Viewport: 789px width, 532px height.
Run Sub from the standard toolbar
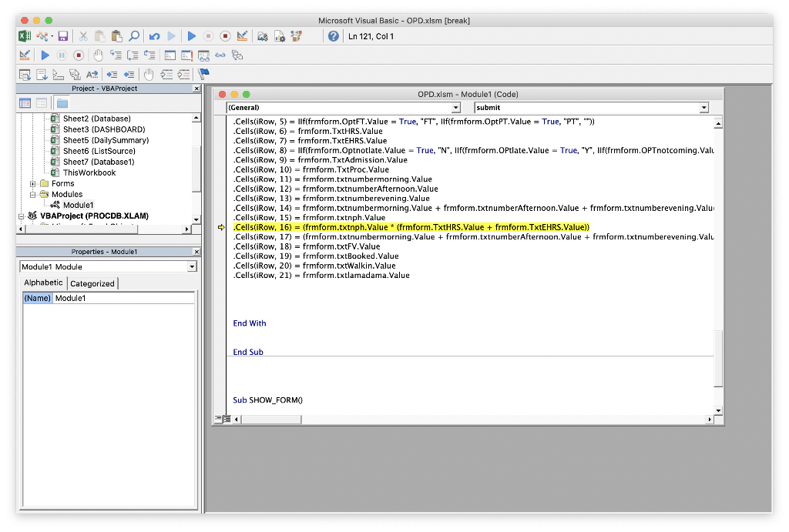click(192, 36)
